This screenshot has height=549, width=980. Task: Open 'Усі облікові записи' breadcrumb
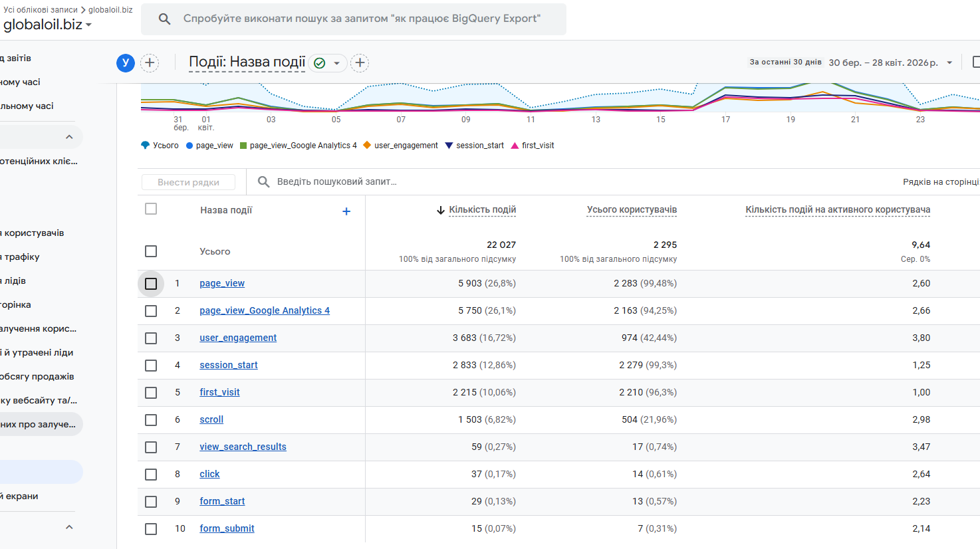click(41, 10)
